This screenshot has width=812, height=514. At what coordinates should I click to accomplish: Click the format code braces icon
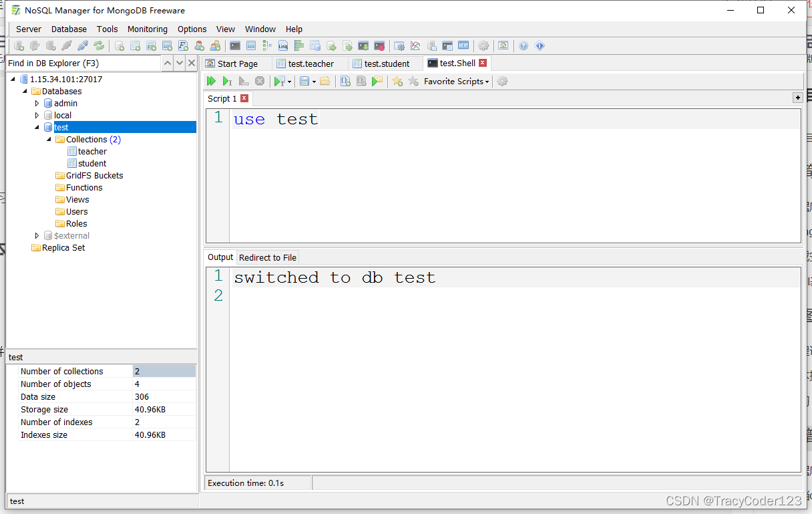[345, 81]
